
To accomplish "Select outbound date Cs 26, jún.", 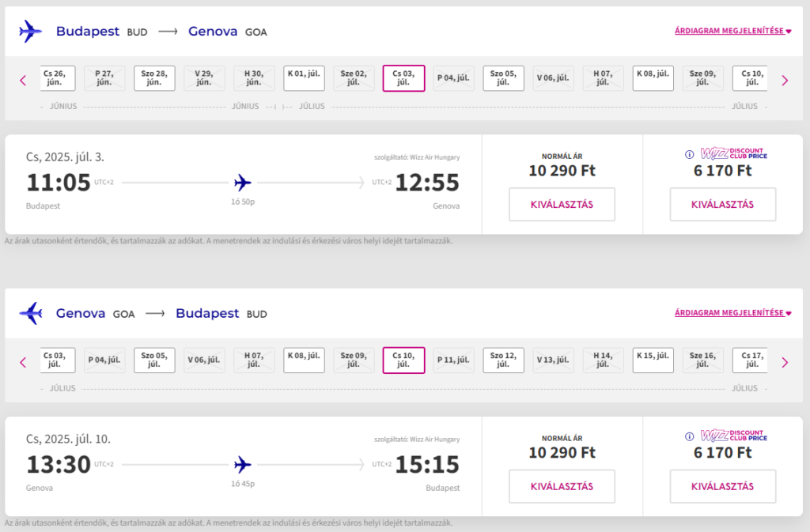I will pyautogui.click(x=55, y=78).
